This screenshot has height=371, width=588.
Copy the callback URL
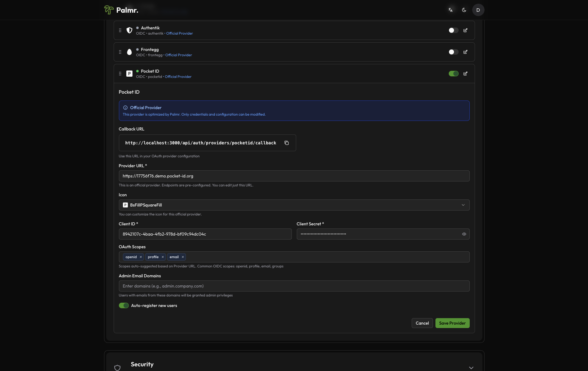[x=287, y=143]
